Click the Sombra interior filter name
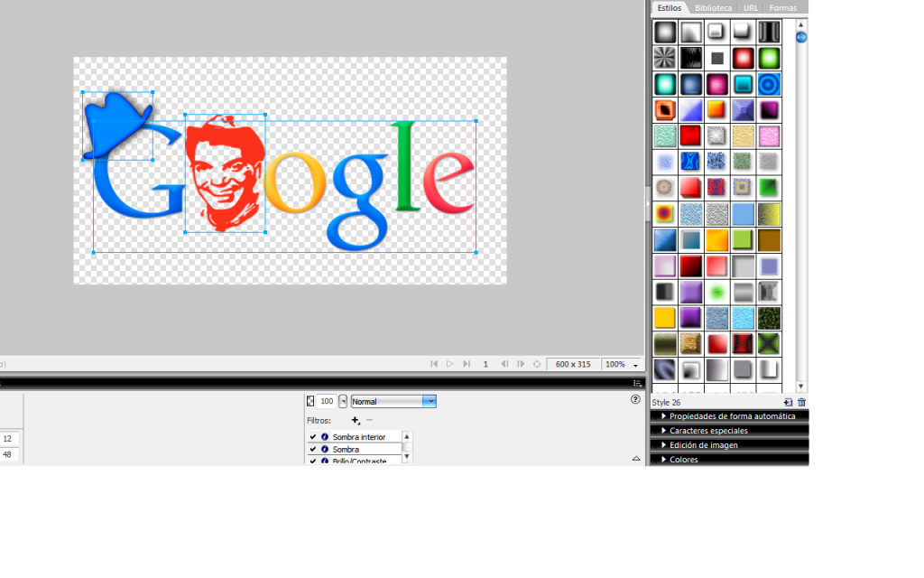924x578 pixels. [x=359, y=437]
